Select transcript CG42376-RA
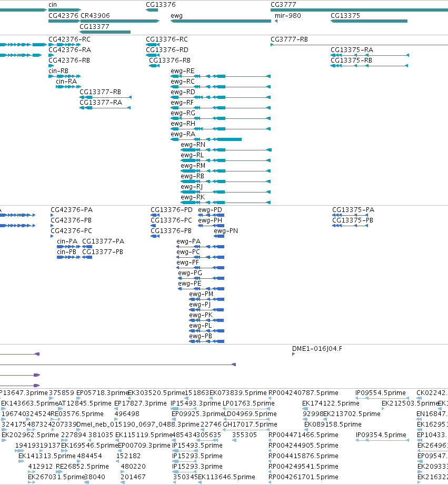The width and height of the screenshot is (448, 485). point(69,50)
